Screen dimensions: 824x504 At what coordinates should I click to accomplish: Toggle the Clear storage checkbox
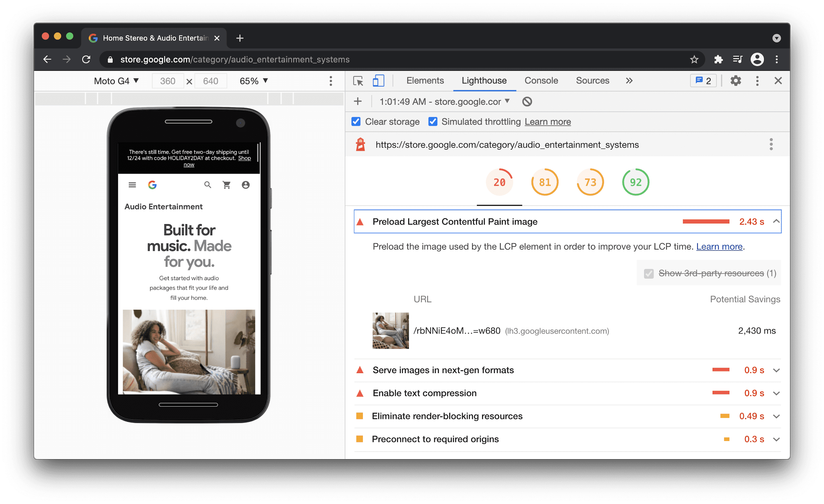tap(356, 122)
